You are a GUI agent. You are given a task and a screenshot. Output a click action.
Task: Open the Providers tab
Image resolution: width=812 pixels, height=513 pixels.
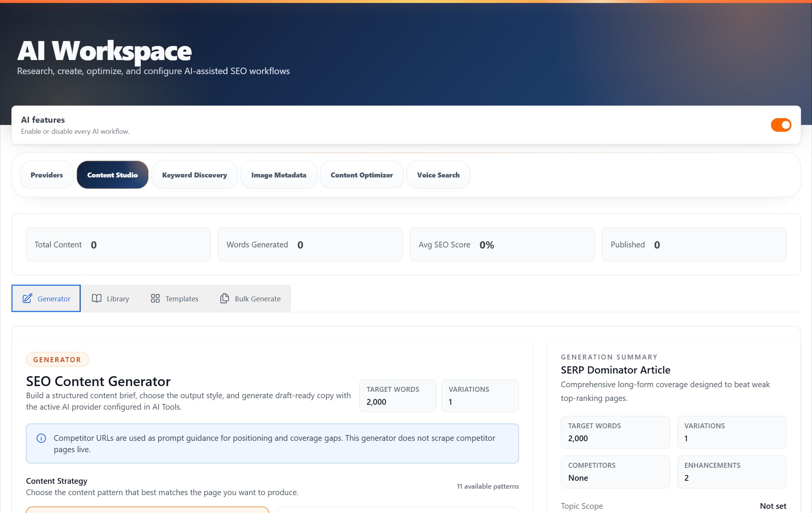point(47,175)
